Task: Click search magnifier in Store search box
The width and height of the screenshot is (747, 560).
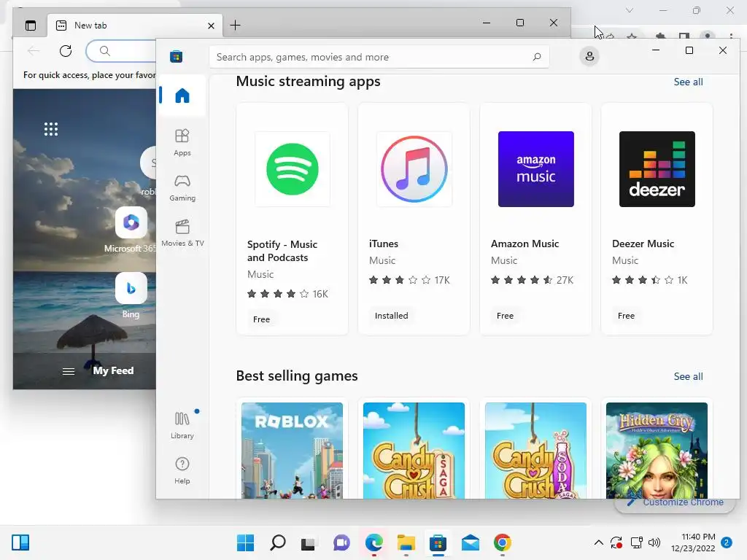Action: [537, 57]
